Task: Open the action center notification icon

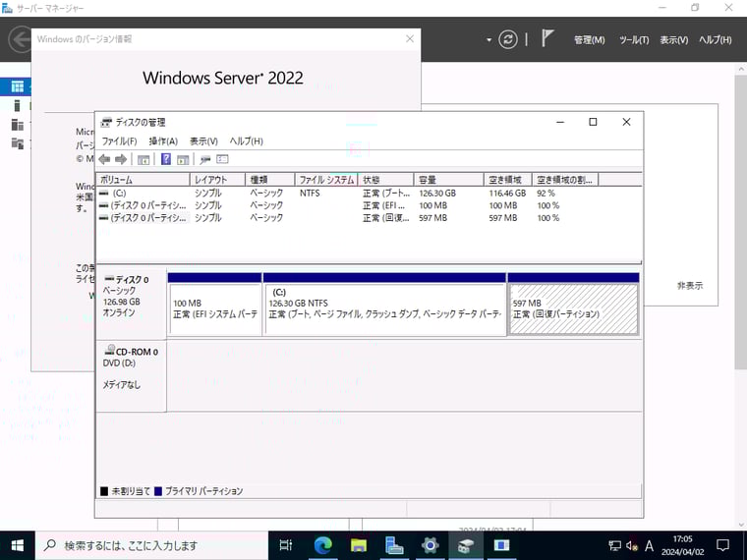Action: [723, 545]
